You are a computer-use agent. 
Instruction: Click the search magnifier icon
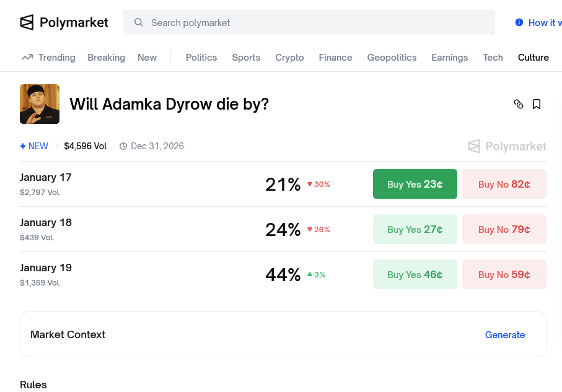pos(139,23)
